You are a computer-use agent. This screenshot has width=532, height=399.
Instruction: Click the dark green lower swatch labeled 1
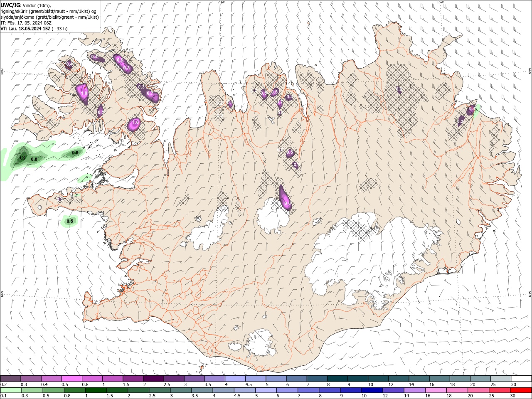96,390
